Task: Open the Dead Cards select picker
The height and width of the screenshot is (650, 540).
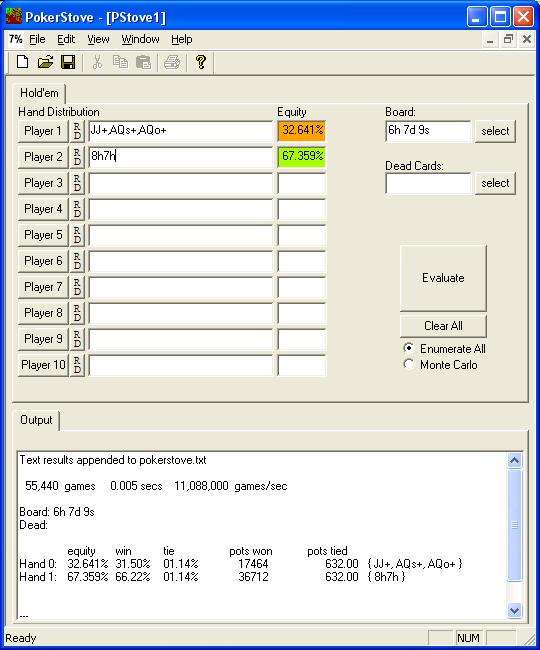Action: point(495,183)
